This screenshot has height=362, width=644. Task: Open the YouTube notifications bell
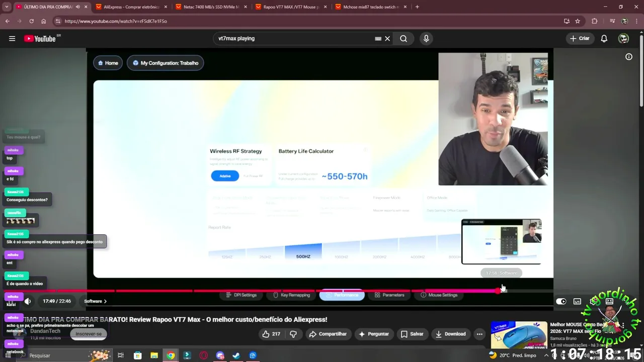(x=604, y=39)
